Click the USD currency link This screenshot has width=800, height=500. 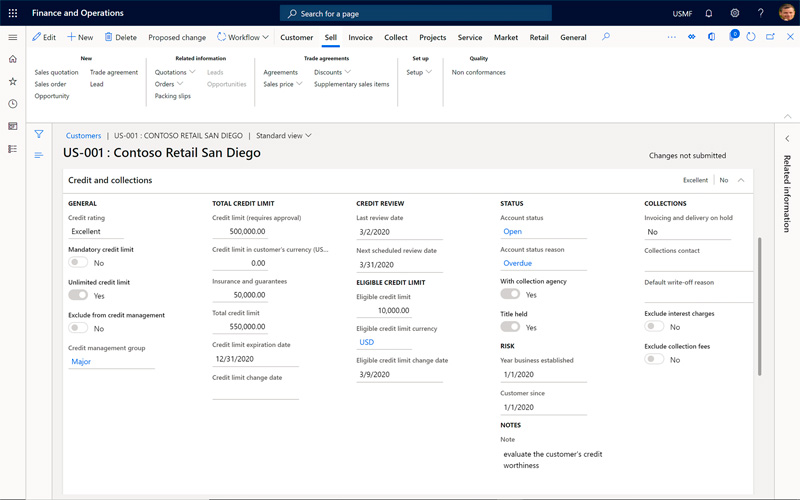[366, 342]
